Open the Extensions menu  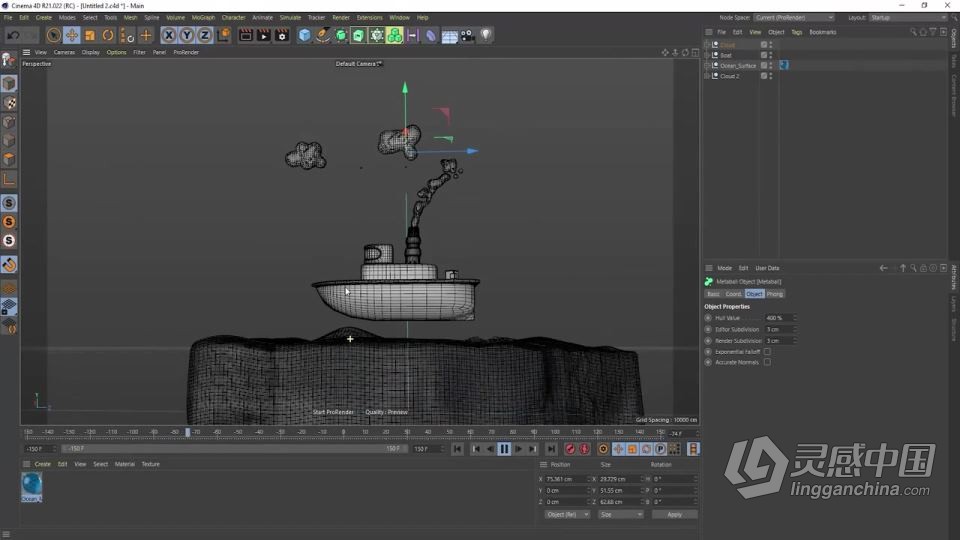click(369, 18)
